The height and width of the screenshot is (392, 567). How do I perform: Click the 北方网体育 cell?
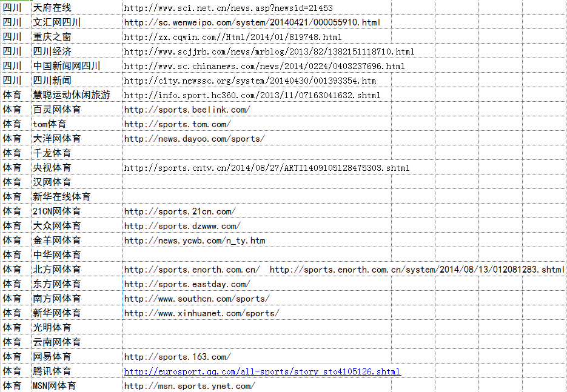(x=76, y=269)
